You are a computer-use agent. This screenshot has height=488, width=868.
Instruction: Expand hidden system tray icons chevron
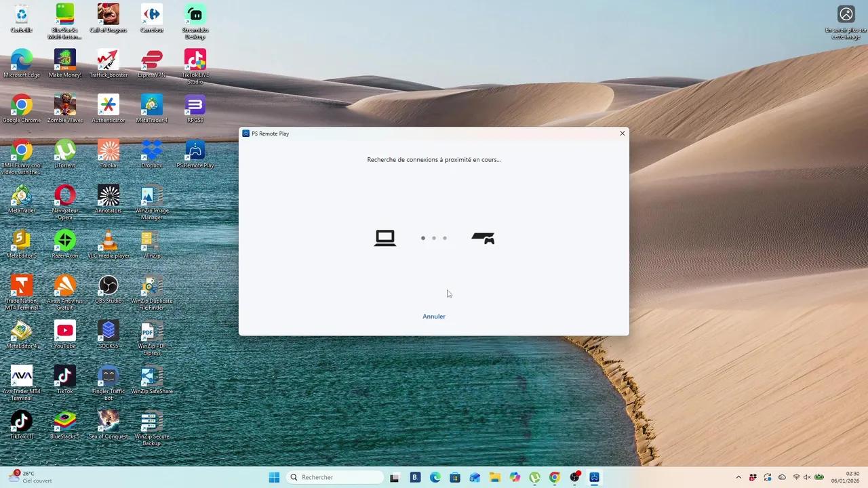click(738, 477)
